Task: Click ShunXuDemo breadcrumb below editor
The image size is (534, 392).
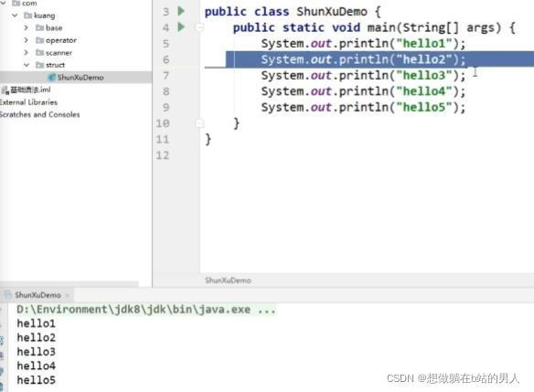Action: (228, 281)
